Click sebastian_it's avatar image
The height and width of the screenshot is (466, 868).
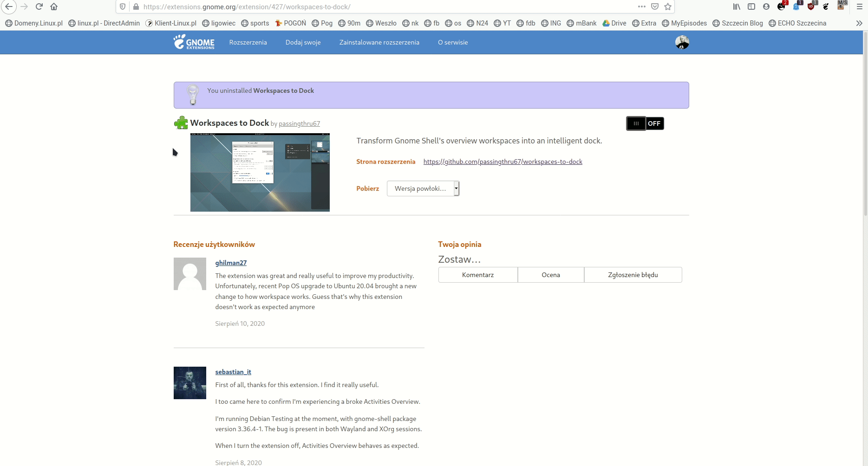[189, 383]
